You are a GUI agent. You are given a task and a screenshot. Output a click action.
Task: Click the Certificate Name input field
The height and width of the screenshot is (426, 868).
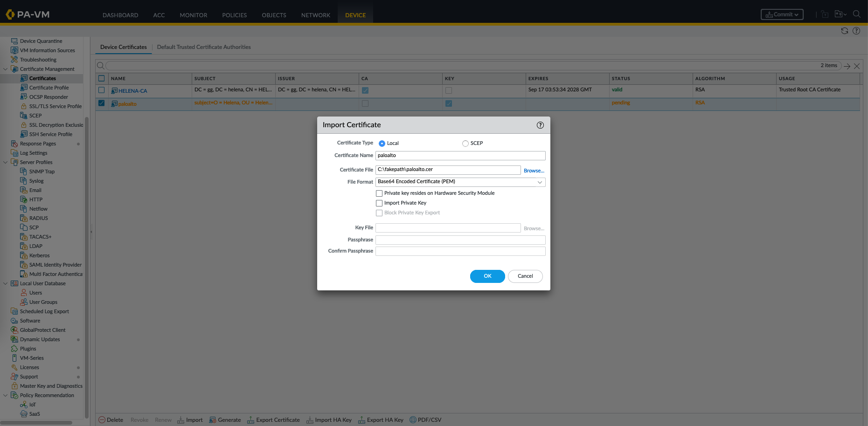[x=460, y=156]
